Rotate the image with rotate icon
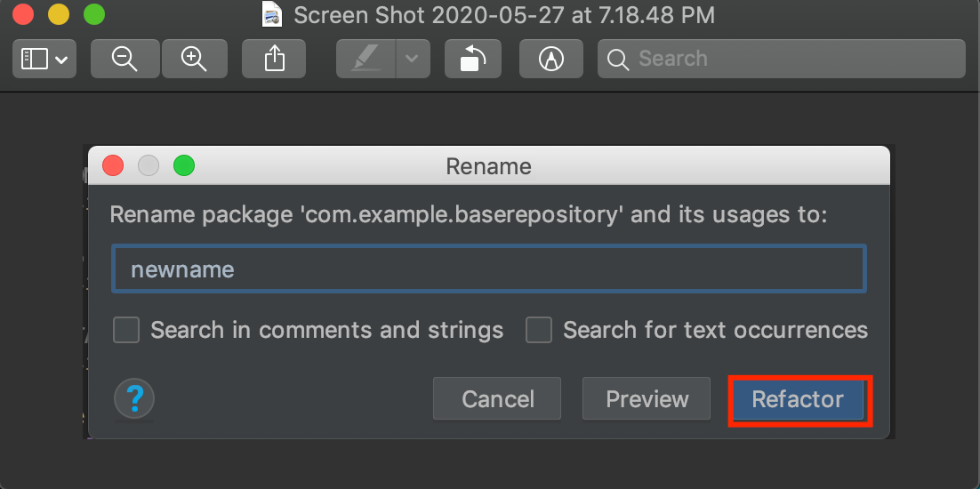 [x=472, y=59]
